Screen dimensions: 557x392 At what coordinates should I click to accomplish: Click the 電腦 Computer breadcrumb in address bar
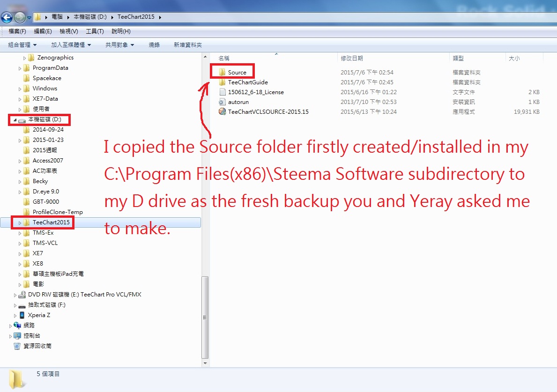(x=57, y=17)
